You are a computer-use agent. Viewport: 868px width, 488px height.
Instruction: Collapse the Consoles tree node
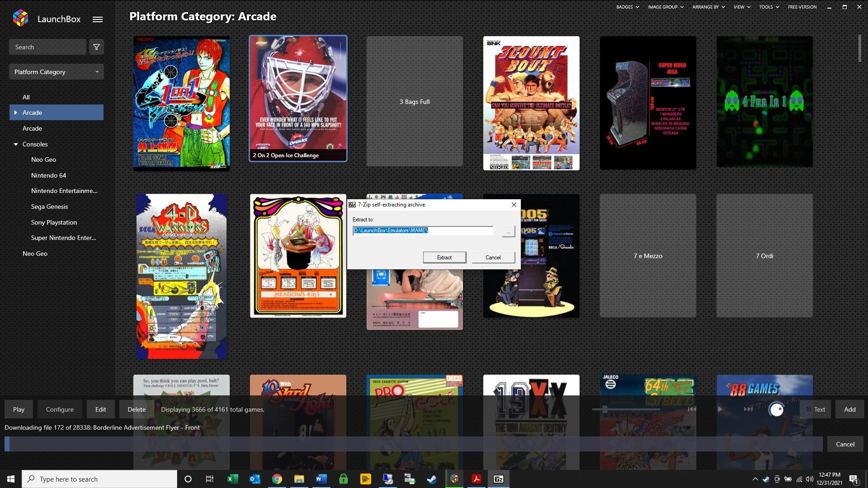coord(16,145)
